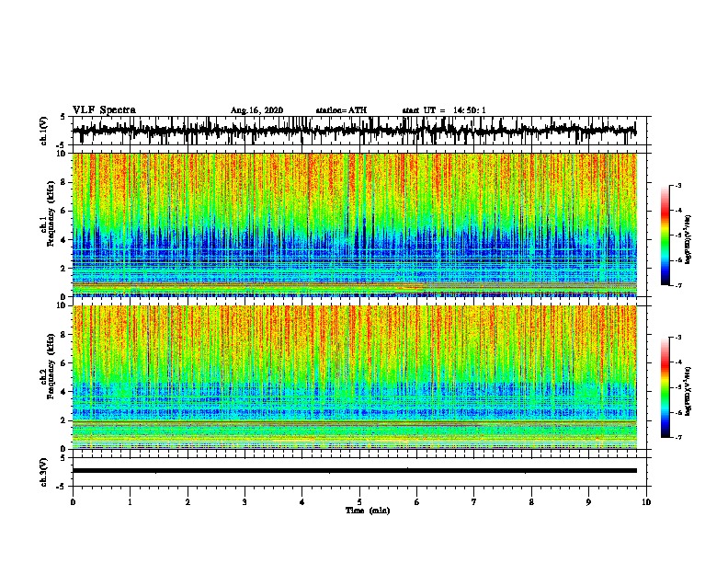The height and width of the screenshot is (563, 728).
Task: Click time axis tick label "5"
Action: coord(359,502)
